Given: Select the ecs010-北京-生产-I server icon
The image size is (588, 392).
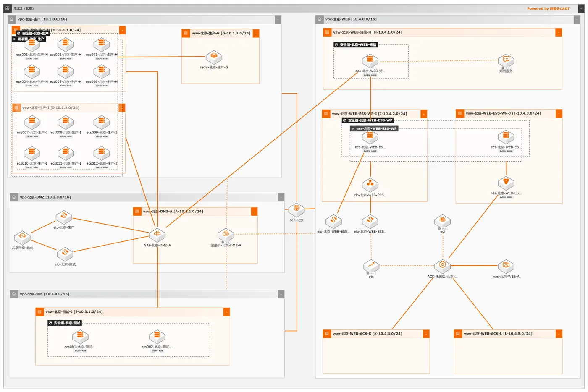Looking at the screenshot, I should click(x=32, y=154).
